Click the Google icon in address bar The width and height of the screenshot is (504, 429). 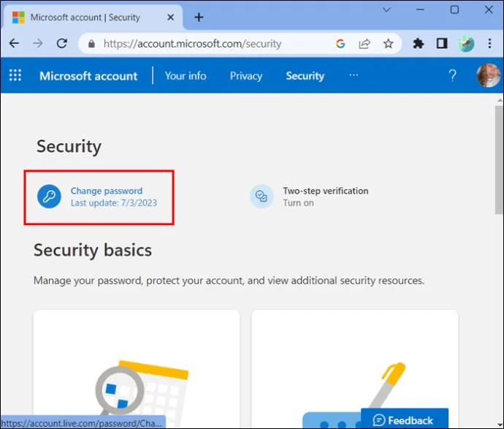tap(340, 43)
